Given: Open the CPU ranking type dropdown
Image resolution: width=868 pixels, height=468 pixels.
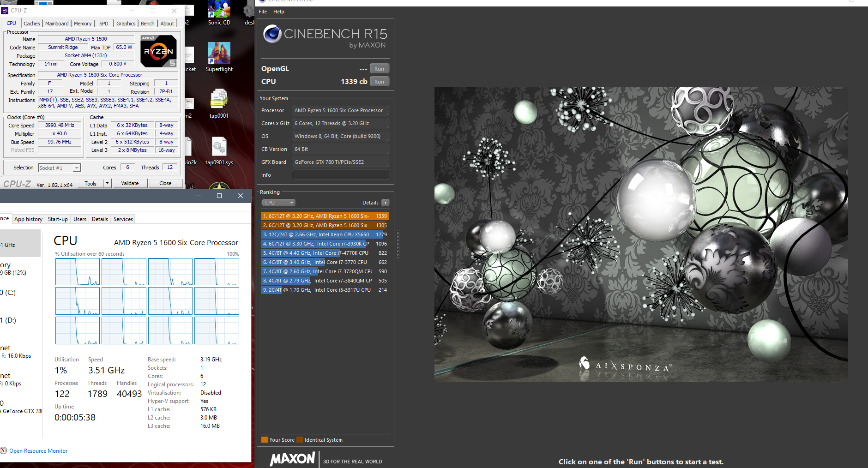Looking at the screenshot, I should (x=278, y=203).
